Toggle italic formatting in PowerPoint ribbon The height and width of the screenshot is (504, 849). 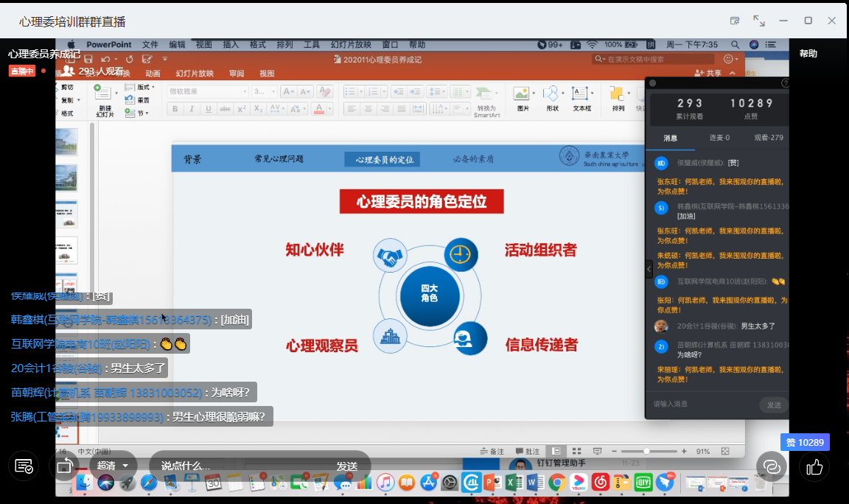(x=192, y=109)
